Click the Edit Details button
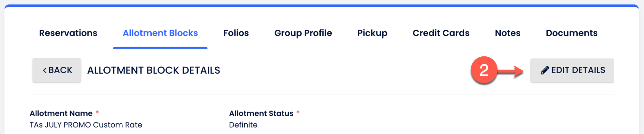Image resolution: width=644 pixels, height=134 pixels. click(572, 70)
